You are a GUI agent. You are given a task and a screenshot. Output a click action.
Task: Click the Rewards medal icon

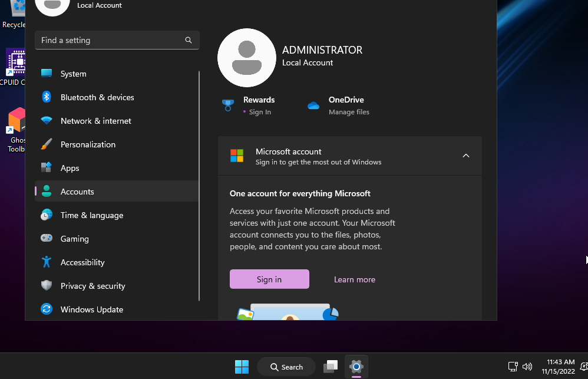click(x=228, y=106)
